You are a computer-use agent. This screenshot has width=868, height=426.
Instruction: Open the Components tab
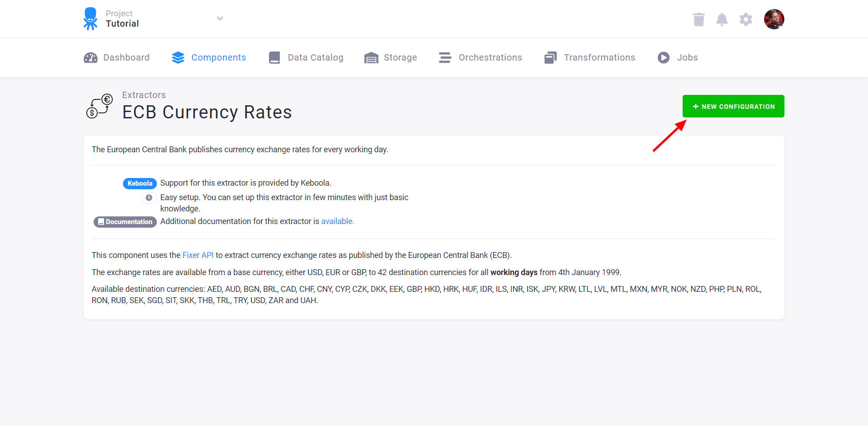click(x=209, y=58)
